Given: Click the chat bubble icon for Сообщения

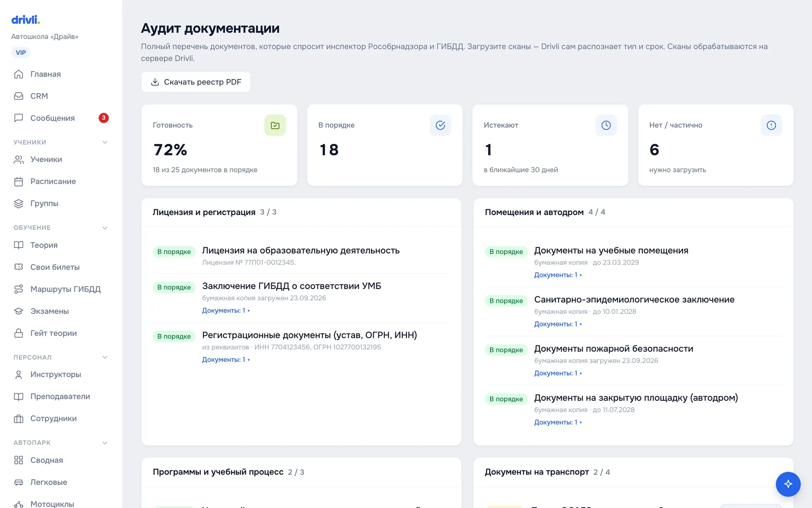Looking at the screenshot, I should pos(19,118).
